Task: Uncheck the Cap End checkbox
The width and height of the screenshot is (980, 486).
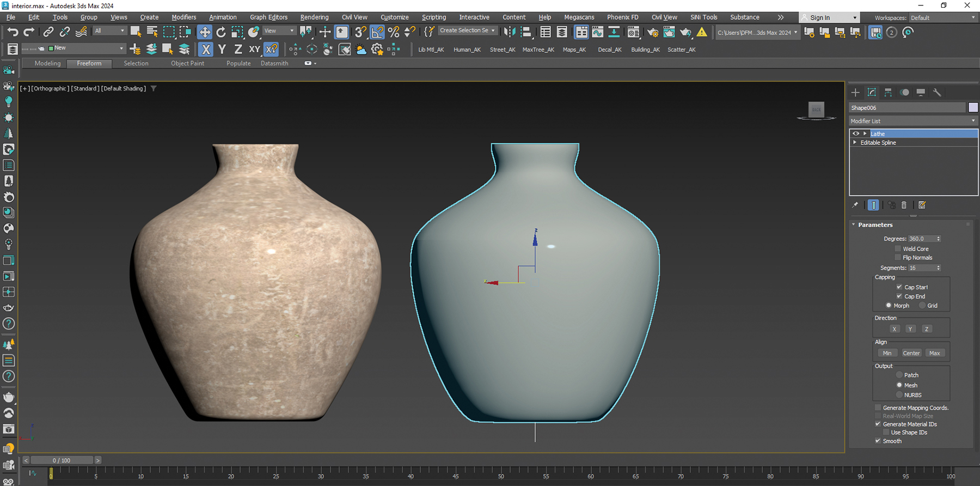Action: [x=899, y=296]
